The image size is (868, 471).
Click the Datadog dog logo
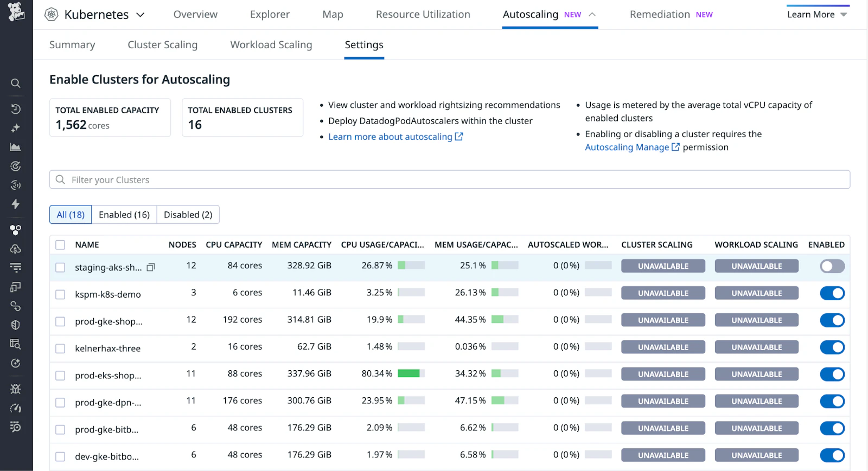[16, 12]
